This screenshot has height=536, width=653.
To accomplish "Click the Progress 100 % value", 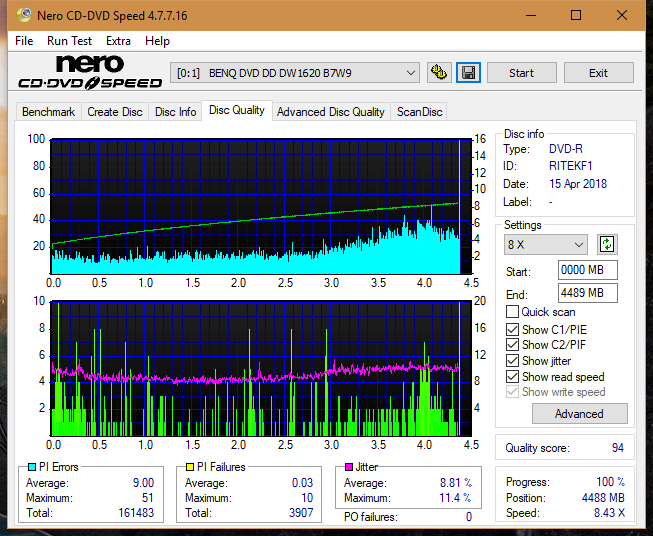I will pyautogui.click(x=611, y=482).
